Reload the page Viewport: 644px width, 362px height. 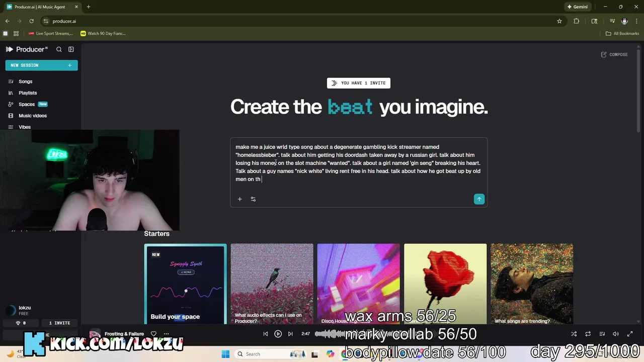(31, 21)
